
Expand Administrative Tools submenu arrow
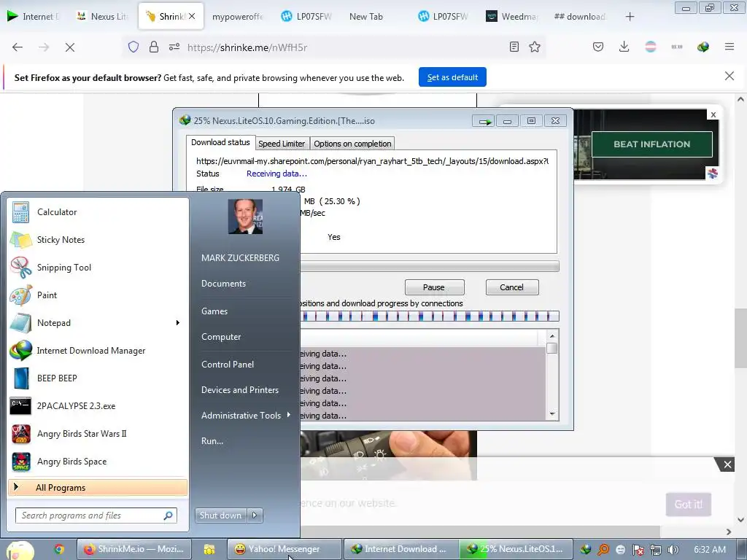289,415
